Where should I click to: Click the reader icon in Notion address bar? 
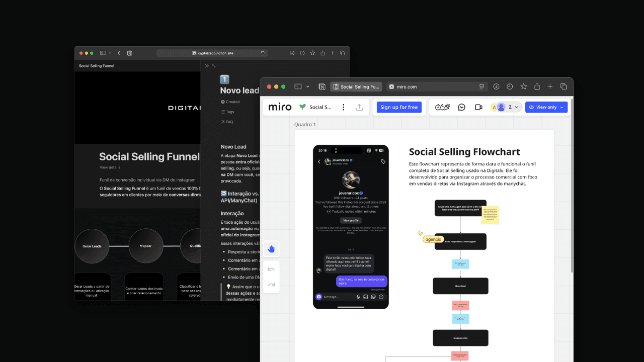[263, 53]
